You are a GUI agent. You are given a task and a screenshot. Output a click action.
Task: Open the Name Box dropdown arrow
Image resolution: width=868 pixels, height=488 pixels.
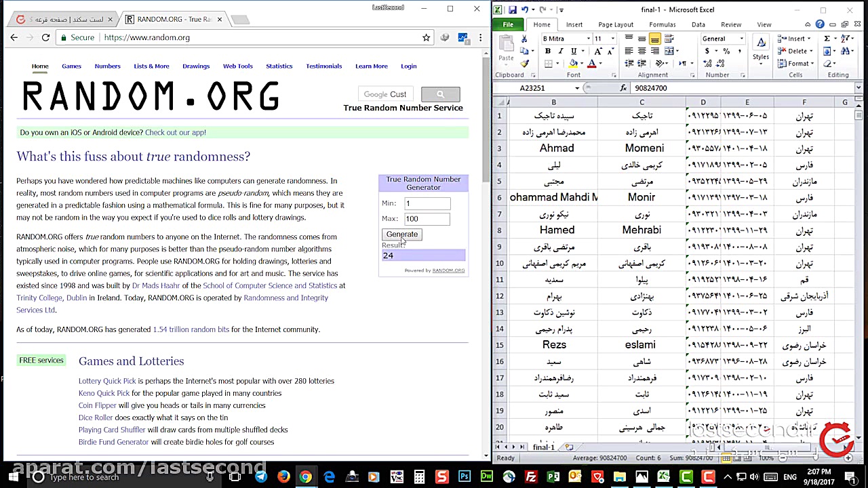click(577, 88)
